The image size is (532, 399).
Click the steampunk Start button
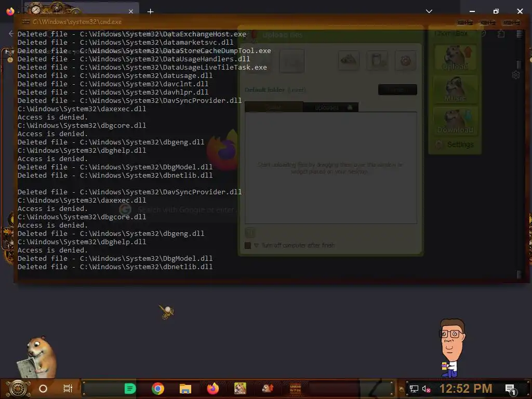pos(18,389)
